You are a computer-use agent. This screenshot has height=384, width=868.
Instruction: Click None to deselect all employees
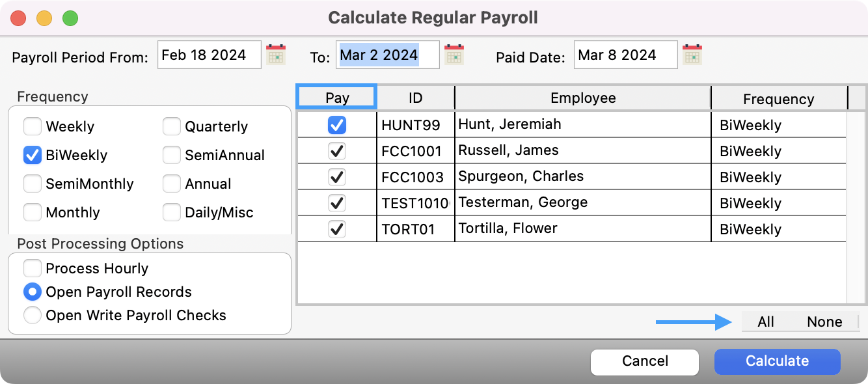click(824, 322)
